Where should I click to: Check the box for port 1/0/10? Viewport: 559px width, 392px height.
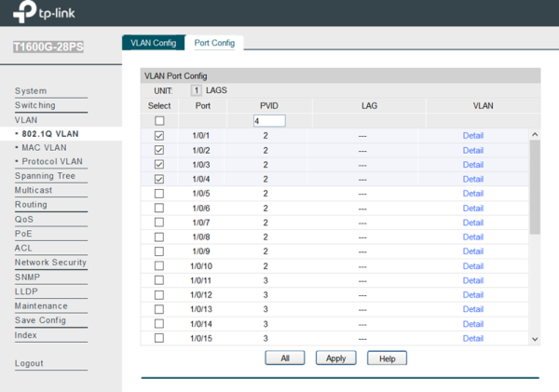point(158,266)
